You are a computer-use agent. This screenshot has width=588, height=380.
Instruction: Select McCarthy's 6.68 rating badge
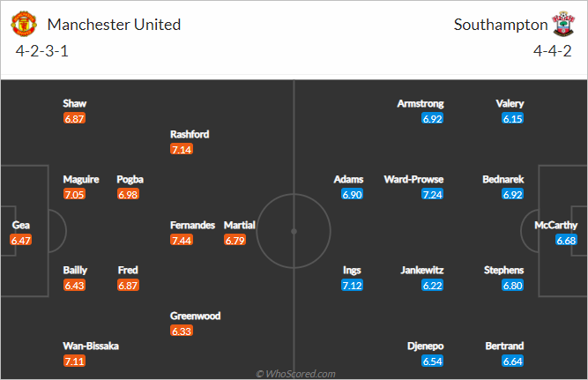pos(566,240)
